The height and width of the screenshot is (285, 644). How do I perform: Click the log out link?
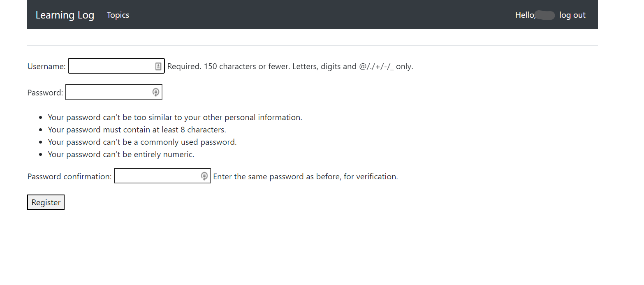pyautogui.click(x=572, y=15)
